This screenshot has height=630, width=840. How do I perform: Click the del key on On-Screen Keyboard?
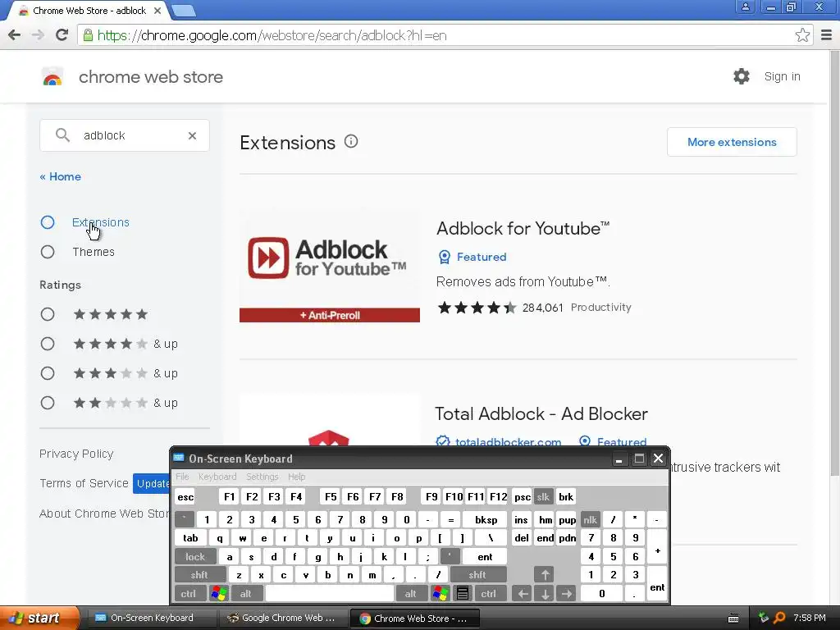pos(521,538)
